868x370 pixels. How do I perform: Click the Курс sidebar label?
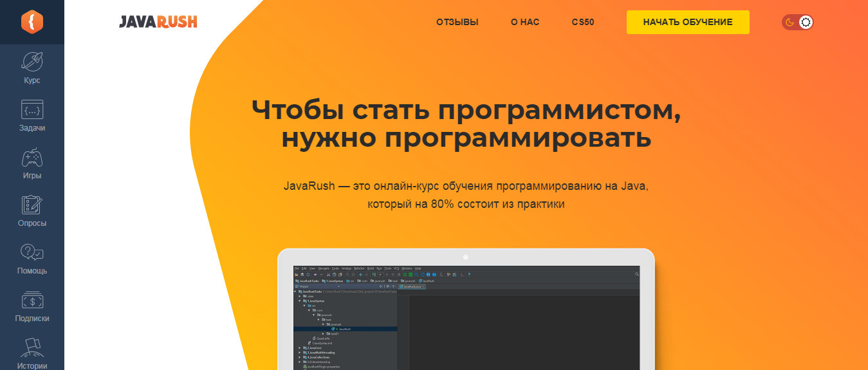(x=32, y=80)
